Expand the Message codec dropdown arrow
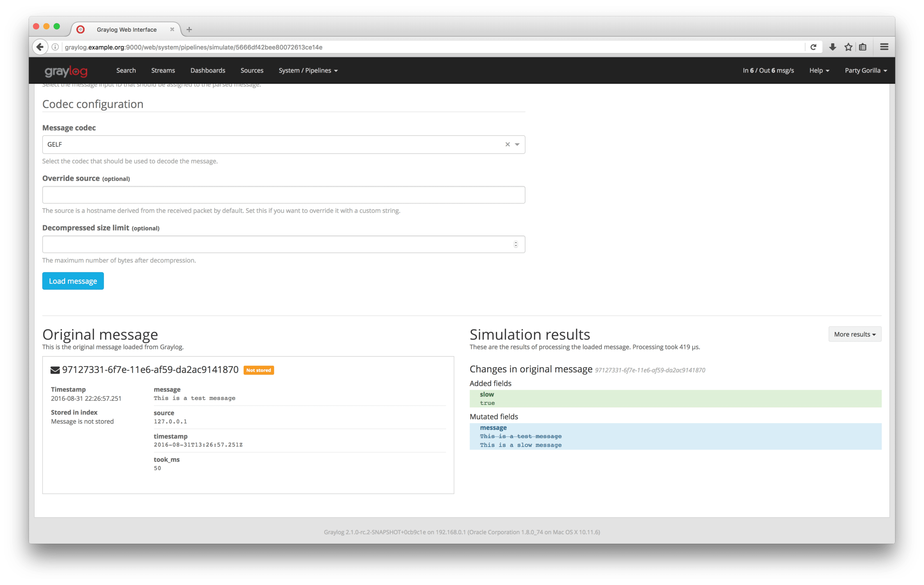 [517, 144]
